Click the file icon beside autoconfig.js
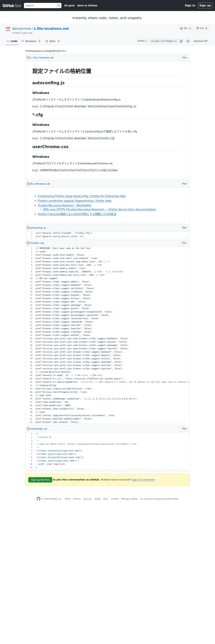Viewport: 215px width, 644px height. (x=28, y=228)
